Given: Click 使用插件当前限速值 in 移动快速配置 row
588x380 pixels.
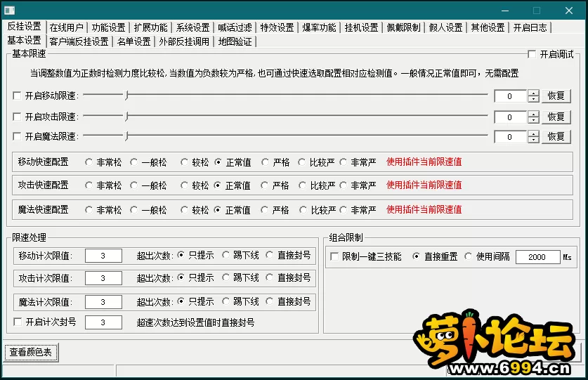Looking at the screenshot, I should click(424, 162).
